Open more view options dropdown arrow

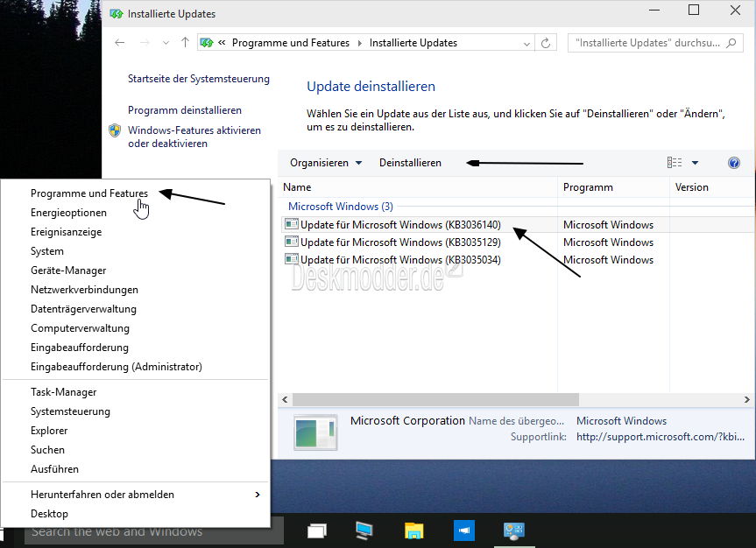pos(695,163)
